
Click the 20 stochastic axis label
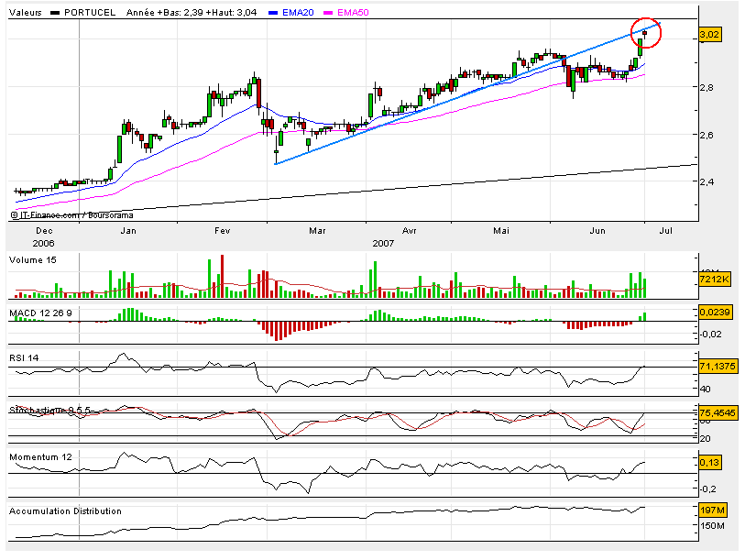point(706,439)
